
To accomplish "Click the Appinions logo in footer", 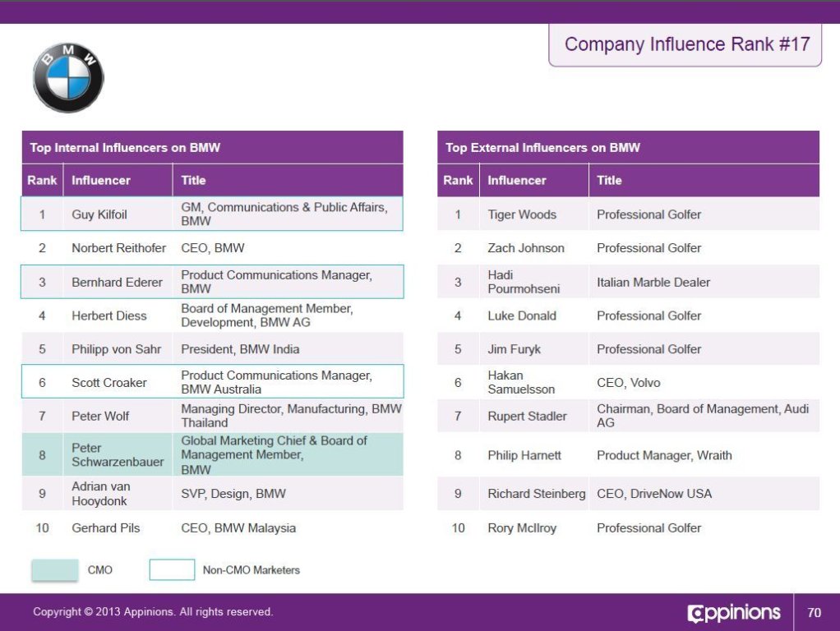I will pyautogui.click(x=733, y=612).
